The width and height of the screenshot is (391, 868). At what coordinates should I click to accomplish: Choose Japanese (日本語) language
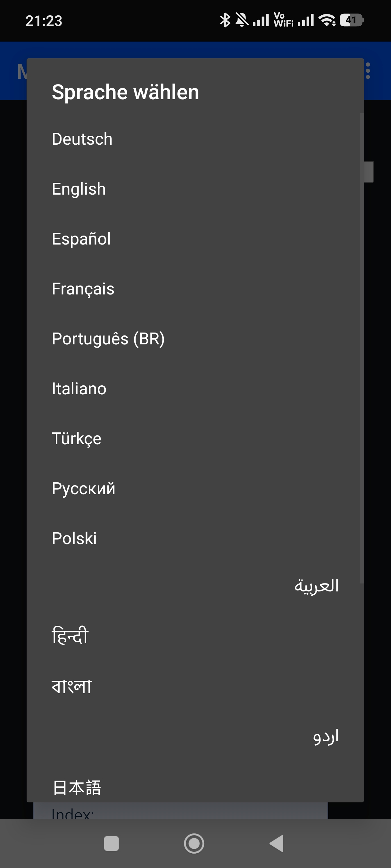pos(77,787)
